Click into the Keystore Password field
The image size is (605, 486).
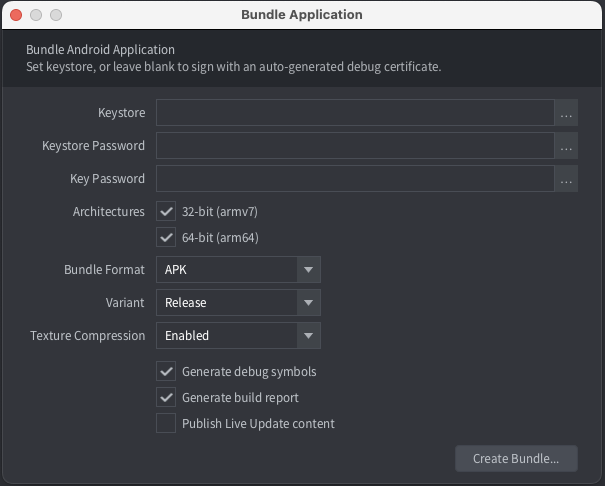355,146
